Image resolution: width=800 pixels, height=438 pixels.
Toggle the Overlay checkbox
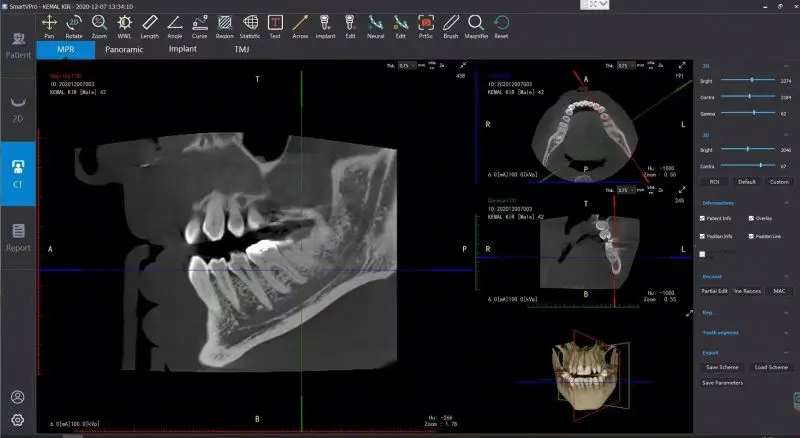click(x=751, y=218)
